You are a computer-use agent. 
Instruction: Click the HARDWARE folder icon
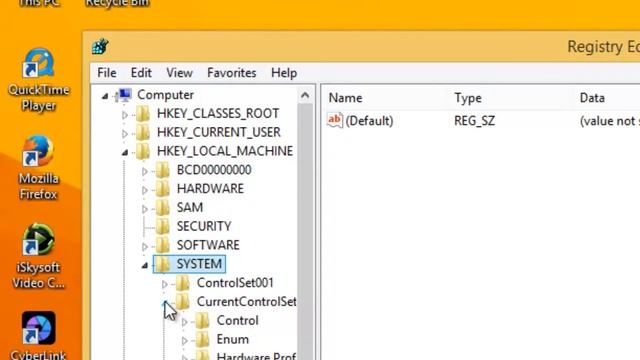click(x=163, y=189)
